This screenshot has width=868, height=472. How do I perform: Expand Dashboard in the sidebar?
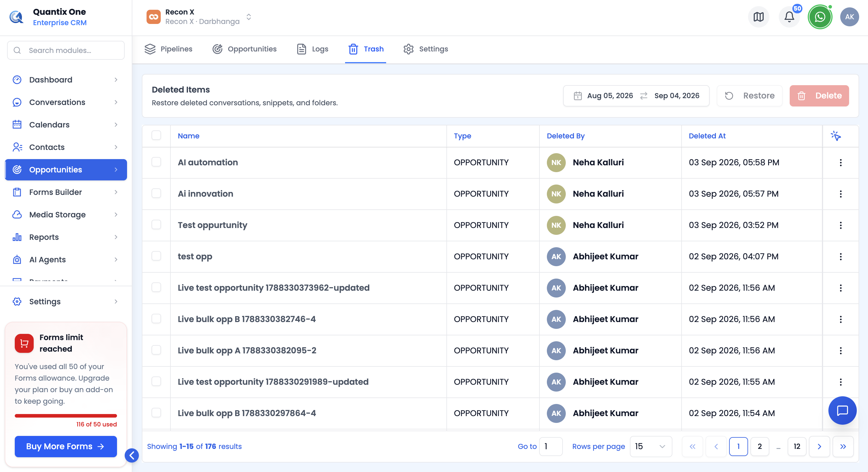[66, 80]
